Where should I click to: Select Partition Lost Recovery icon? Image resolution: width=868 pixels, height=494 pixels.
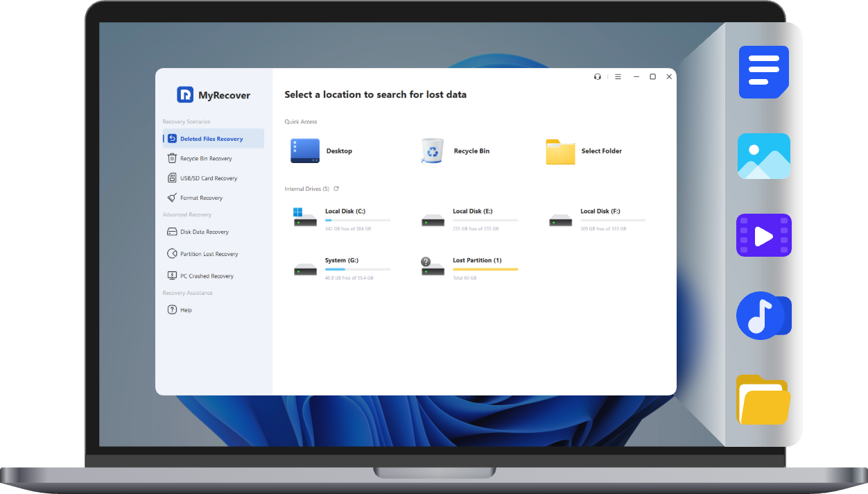click(x=173, y=254)
